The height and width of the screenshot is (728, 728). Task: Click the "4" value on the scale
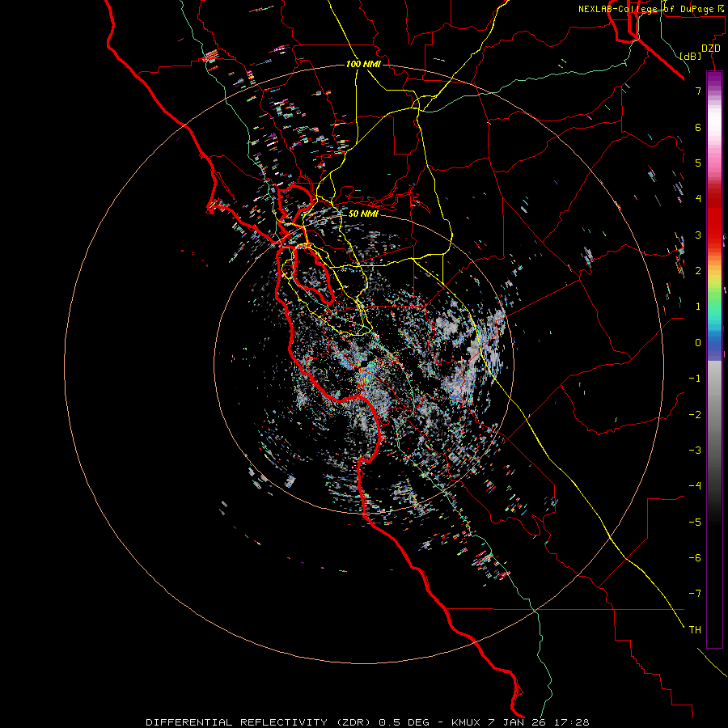(x=698, y=199)
